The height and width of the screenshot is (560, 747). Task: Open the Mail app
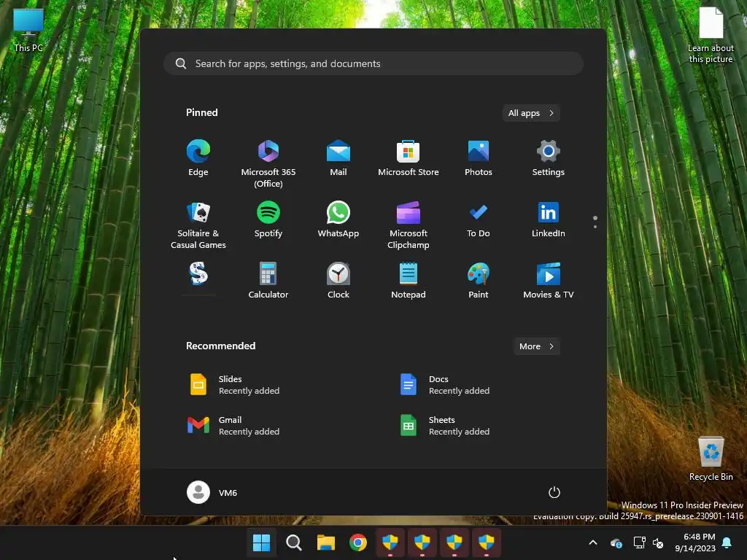(x=338, y=158)
